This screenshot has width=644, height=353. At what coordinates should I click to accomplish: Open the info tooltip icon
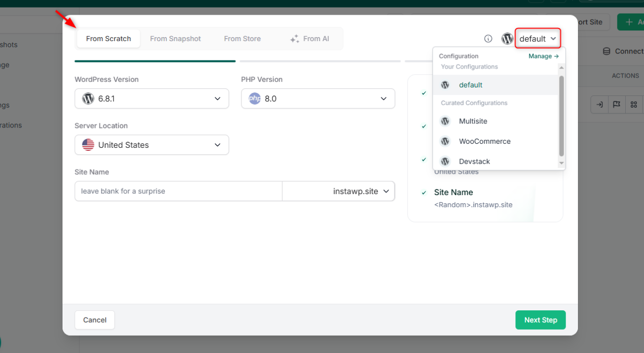tap(488, 38)
